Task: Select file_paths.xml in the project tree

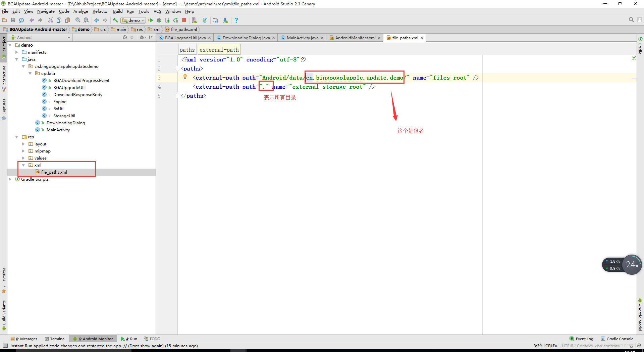Action: [54, 172]
